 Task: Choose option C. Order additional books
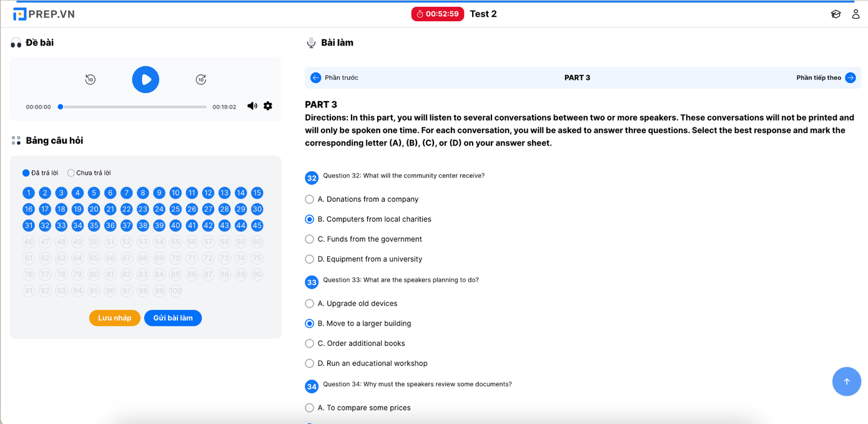[310, 343]
